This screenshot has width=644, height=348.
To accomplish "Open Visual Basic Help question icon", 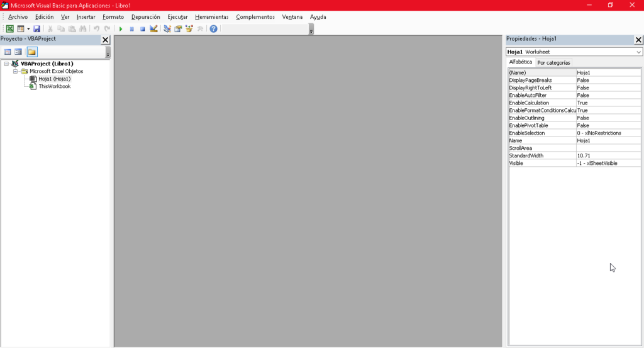I will pos(214,29).
